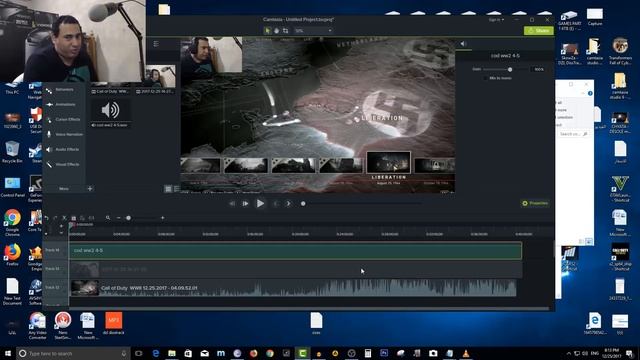Click the Copy icon on timeline toolbar
640x360 pixels.
[73, 218]
